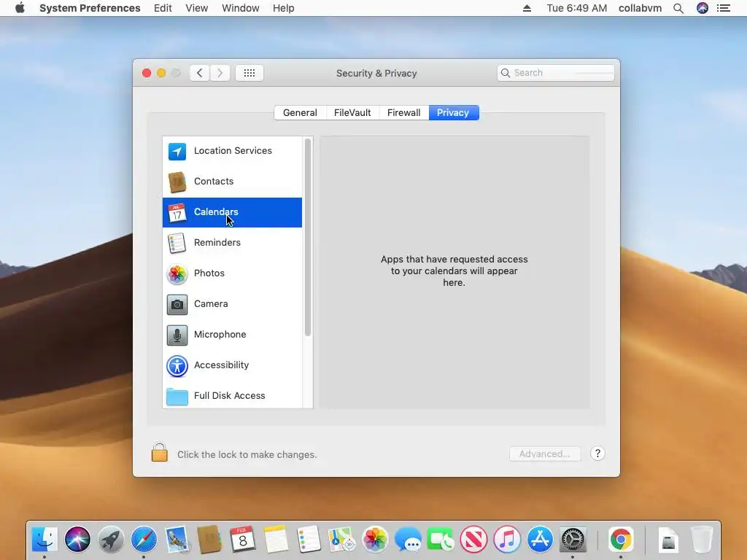Open Contacts book icon in dock

(x=209, y=540)
